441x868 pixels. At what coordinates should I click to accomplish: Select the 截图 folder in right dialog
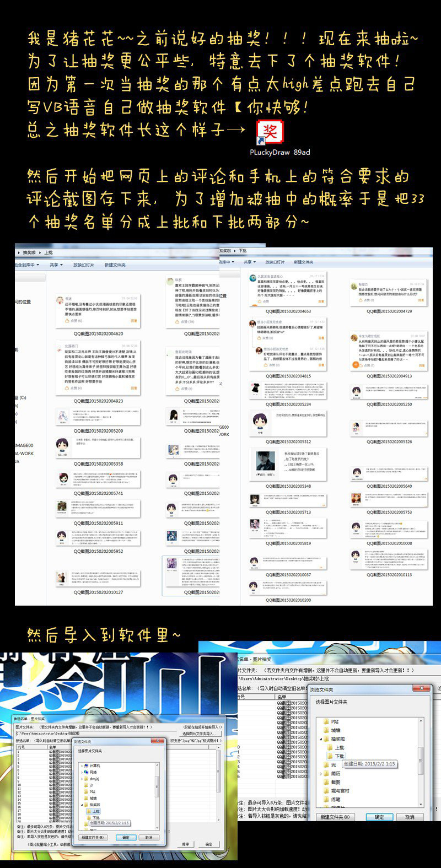[336, 781]
